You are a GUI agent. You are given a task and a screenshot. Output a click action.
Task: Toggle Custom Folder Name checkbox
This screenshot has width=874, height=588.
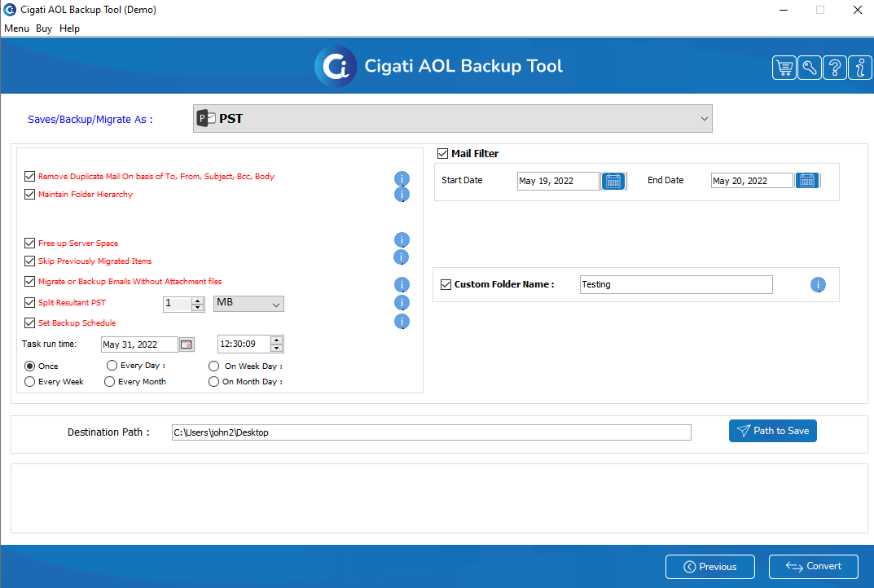(x=446, y=284)
